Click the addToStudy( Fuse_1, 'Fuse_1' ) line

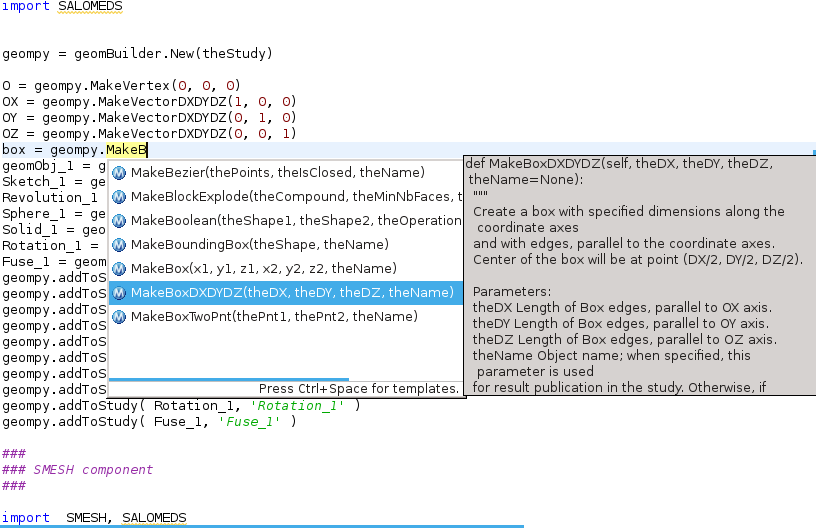[x=149, y=422]
